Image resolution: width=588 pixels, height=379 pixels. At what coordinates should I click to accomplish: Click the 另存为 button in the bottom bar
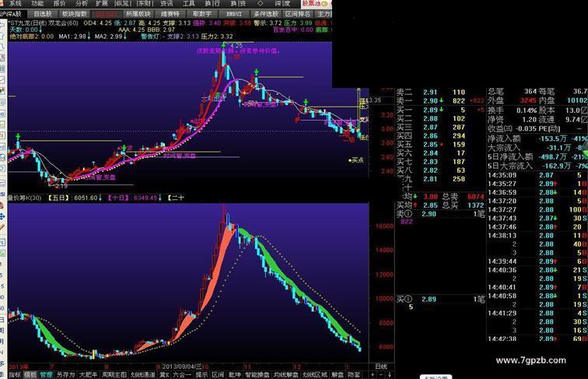tap(65, 374)
